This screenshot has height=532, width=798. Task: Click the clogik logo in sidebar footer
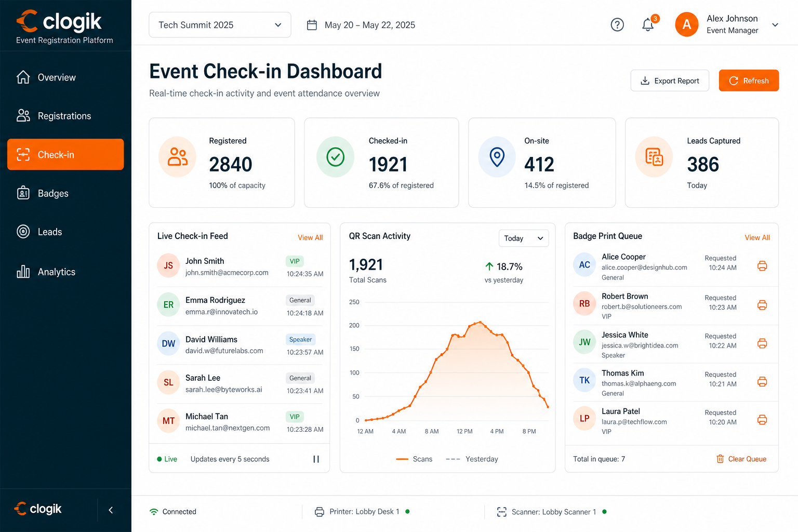pyautogui.click(x=38, y=509)
